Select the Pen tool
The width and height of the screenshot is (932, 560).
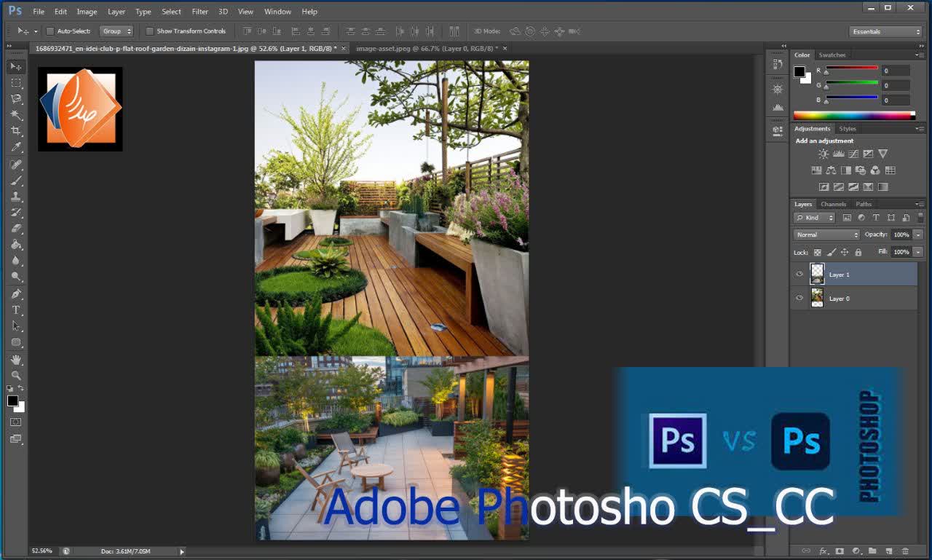[16, 294]
